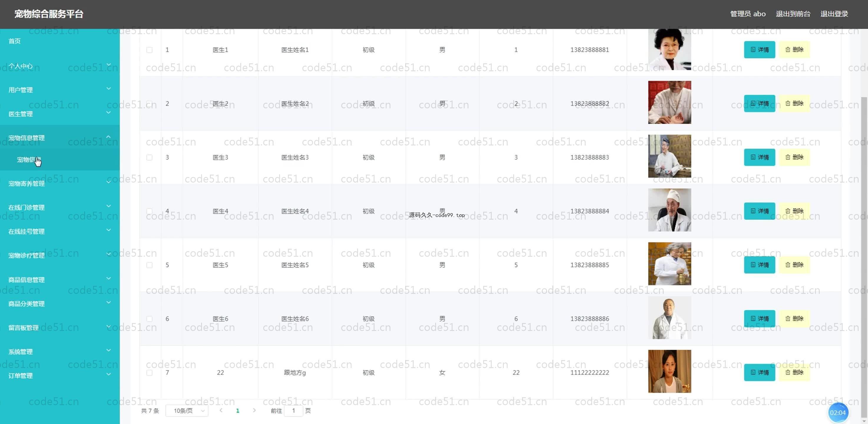Tick the checkbox for row 3
868x424 pixels.
click(x=149, y=158)
